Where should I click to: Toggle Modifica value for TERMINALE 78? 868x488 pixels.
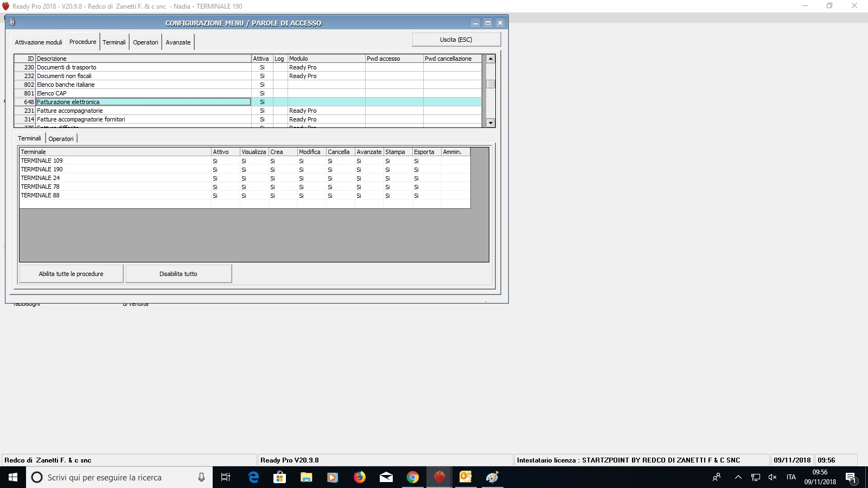pyautogui.click(x=311, y=187)
